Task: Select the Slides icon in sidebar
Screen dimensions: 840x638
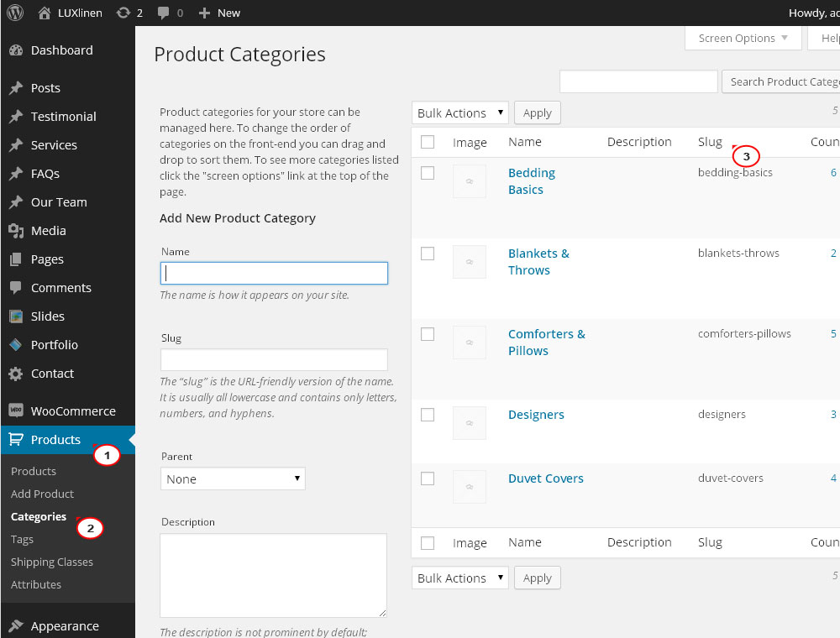Action: coord(15,316)
